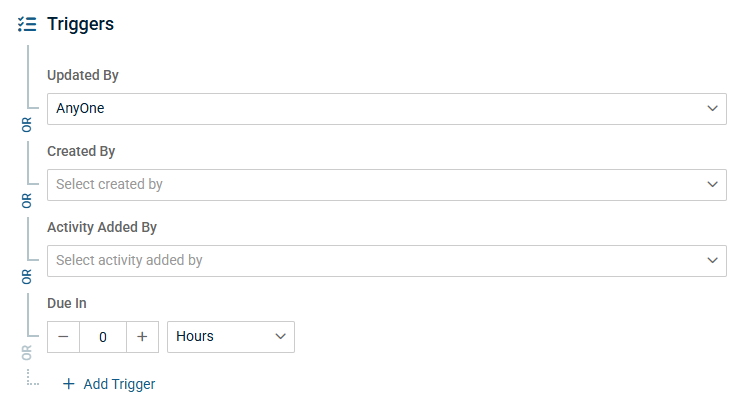
Task: Click the faded OR connector above Add Trigger
Action: (27, 352)
